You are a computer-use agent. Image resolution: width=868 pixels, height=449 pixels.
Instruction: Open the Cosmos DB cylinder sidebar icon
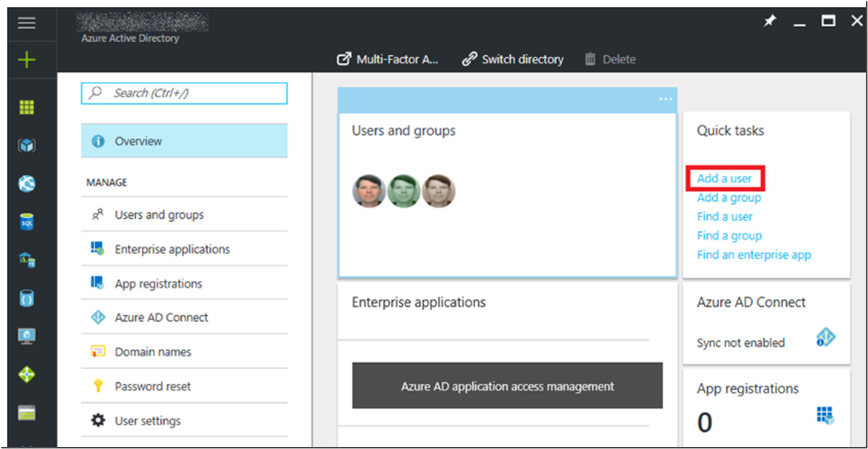pyautogui.click(x=27, y=298)
